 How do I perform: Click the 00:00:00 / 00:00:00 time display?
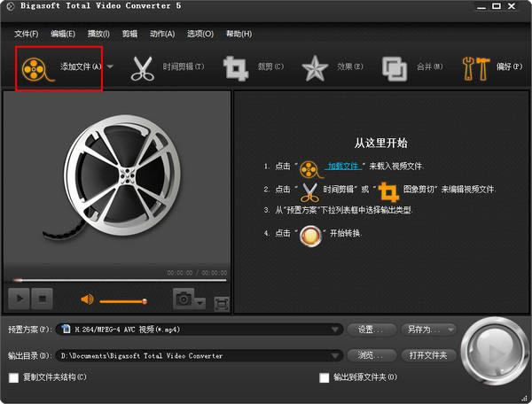coord(197,273)
